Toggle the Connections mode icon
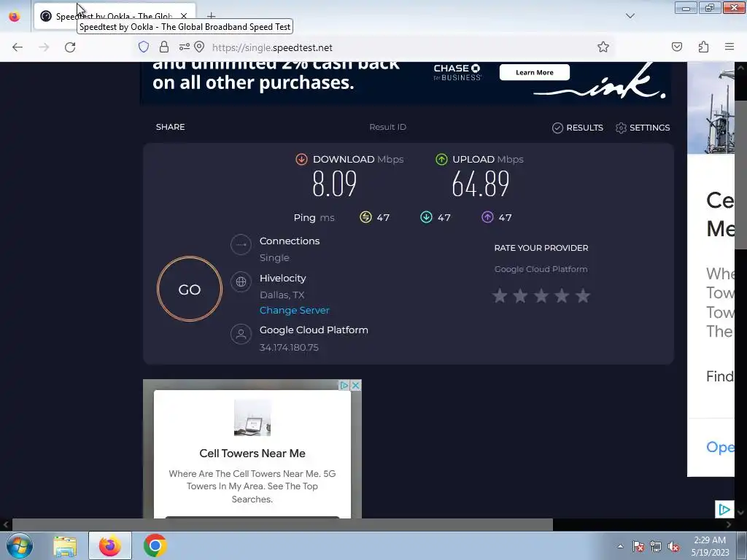Image resolution: width=747 pixels, height=560 pixels. click(x=241, y=245)
